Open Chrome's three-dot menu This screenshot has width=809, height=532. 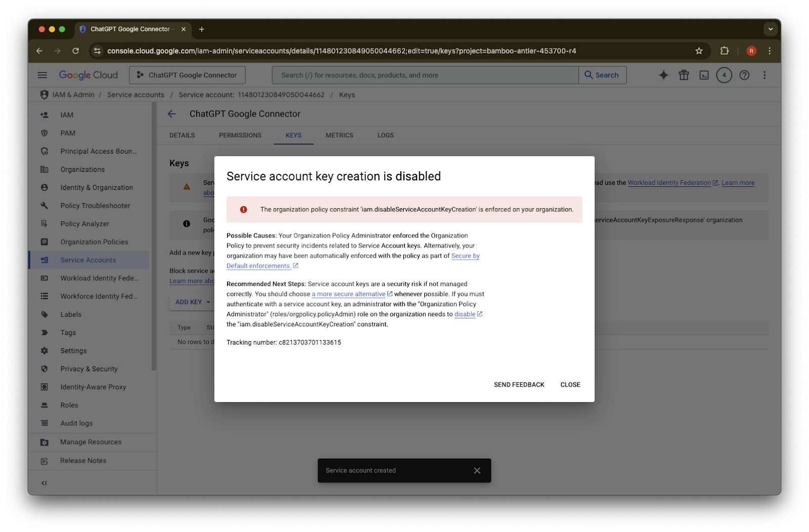(x=770, y=51)
